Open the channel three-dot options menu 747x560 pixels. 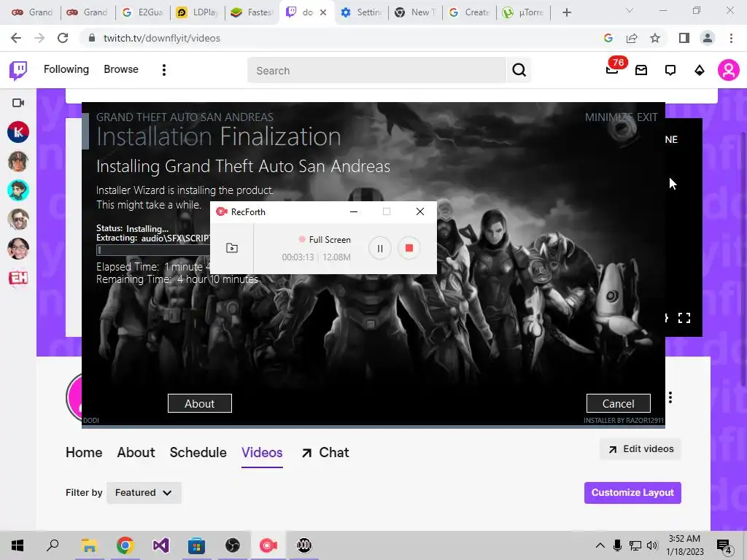(x=670, y=397)
